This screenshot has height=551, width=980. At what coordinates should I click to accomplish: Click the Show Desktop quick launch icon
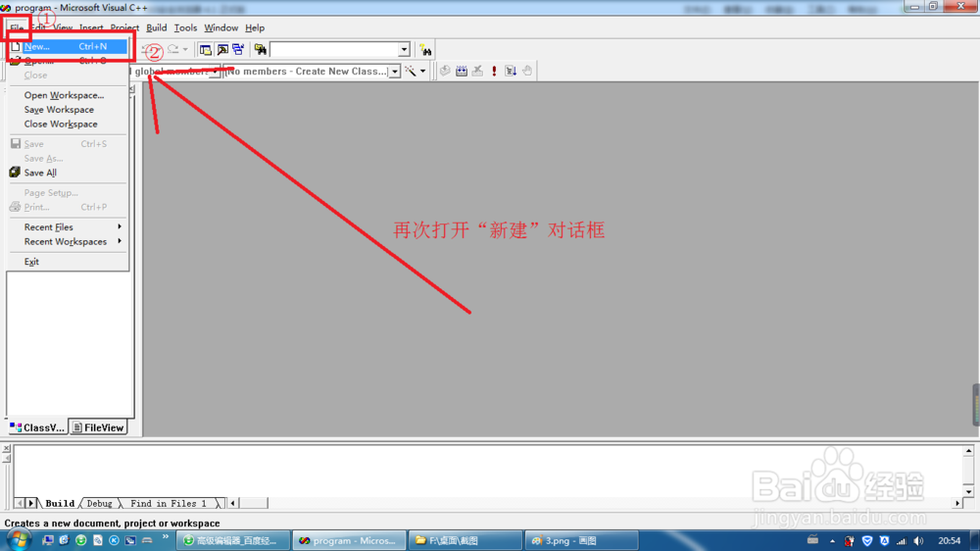pyautogui.click(x=48, y=540)
